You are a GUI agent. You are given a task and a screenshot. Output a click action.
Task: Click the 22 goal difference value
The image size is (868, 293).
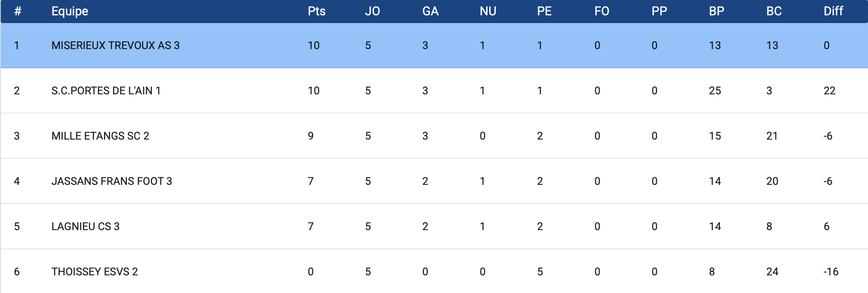coord(829,91)
